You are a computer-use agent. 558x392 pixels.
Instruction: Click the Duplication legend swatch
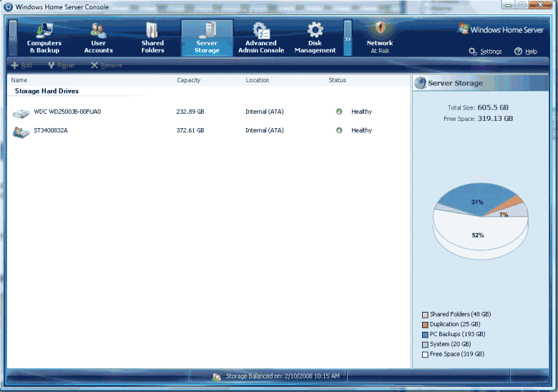pyautogui.click(x=425, y=325)
